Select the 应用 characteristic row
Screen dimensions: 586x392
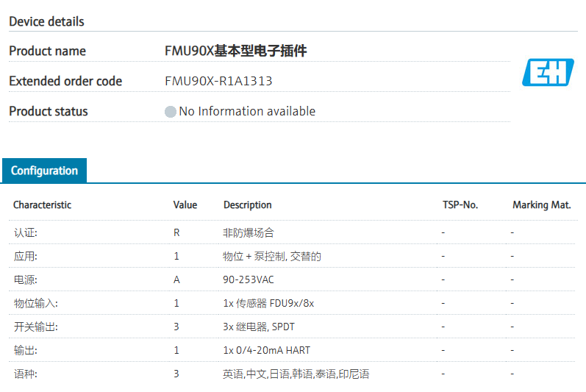click(x=26, y=257)
